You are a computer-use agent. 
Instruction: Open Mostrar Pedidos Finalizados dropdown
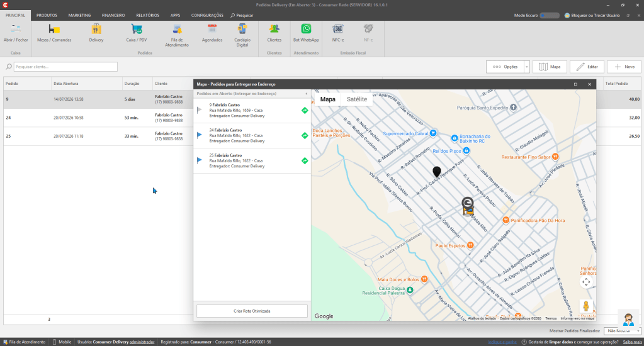622,331
